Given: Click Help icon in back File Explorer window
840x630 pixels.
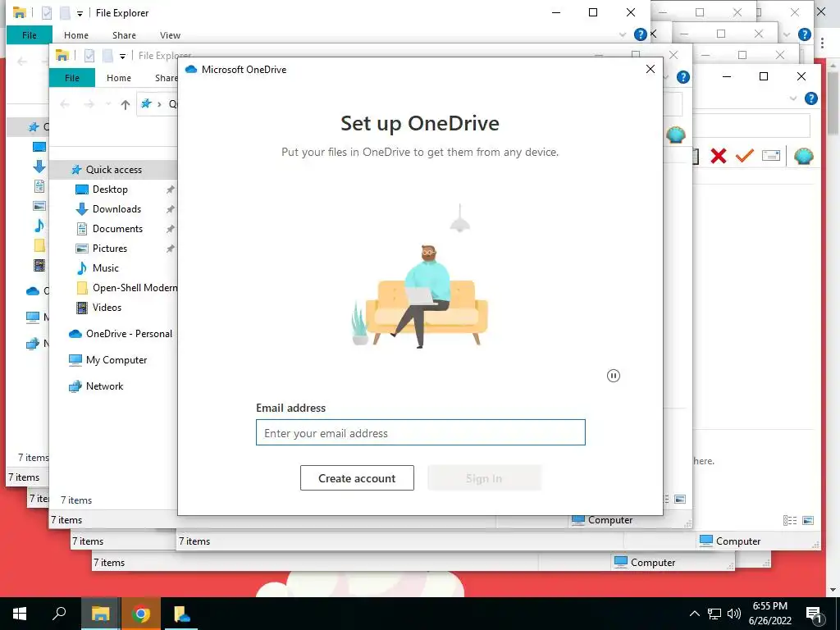Looking at the screenshot, I should [x=640, y=34].
